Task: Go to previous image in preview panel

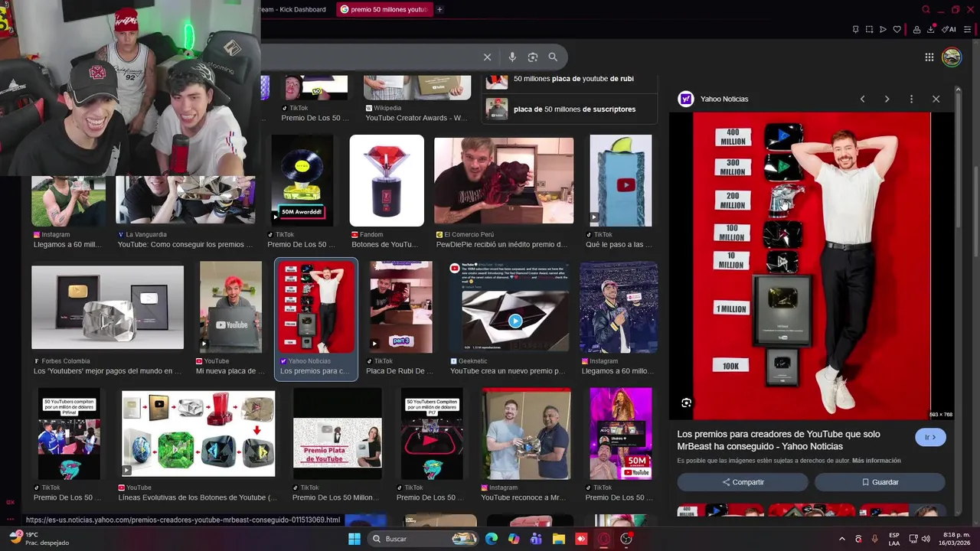Action: point(862,99)
